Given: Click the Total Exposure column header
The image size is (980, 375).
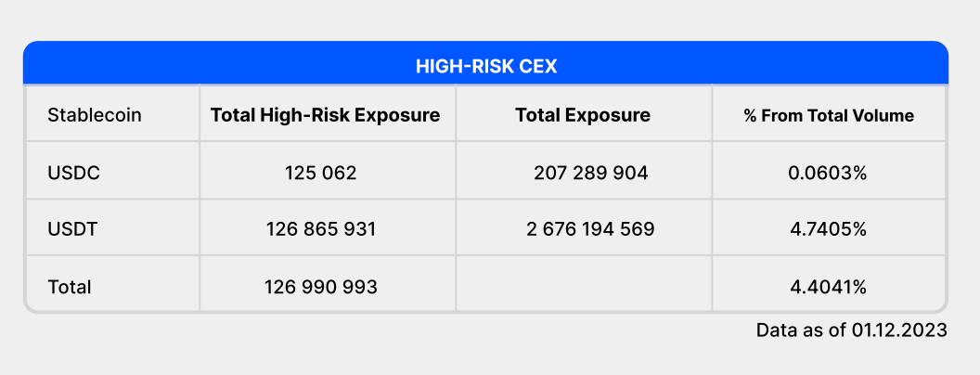Looking at the screenshot, I should tap(583, 116).
